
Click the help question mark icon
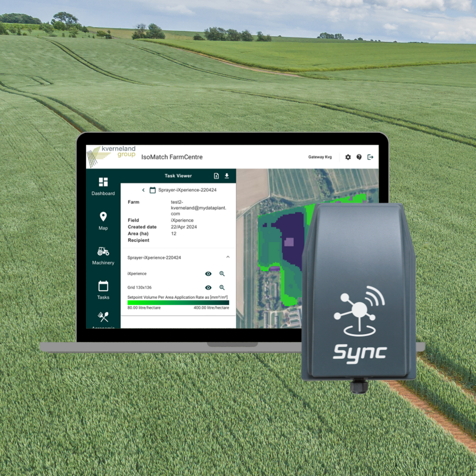tap(359, 157)
